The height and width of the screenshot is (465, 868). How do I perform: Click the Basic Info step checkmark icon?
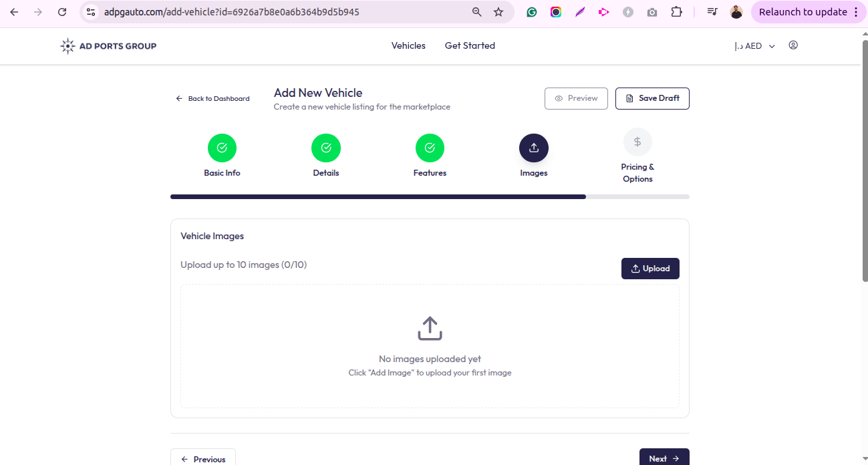(x=222, y=148)
